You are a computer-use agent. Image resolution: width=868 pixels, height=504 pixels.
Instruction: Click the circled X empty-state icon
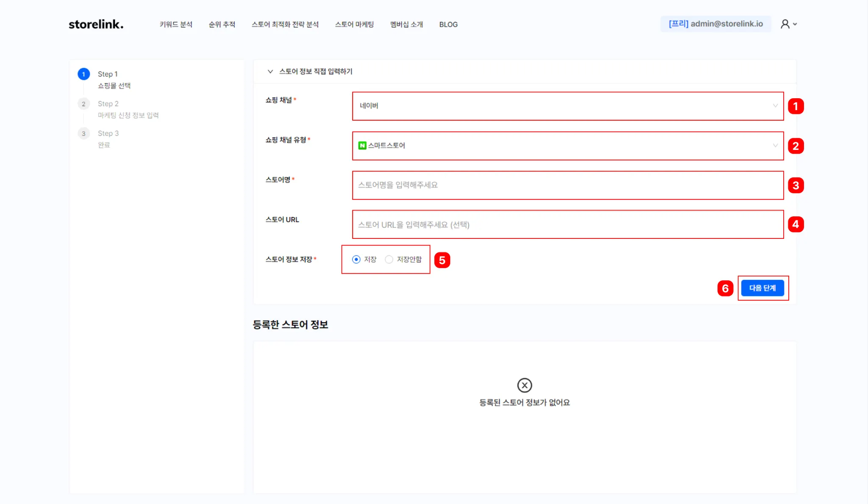pyautogui.click(x=524, y=385)
